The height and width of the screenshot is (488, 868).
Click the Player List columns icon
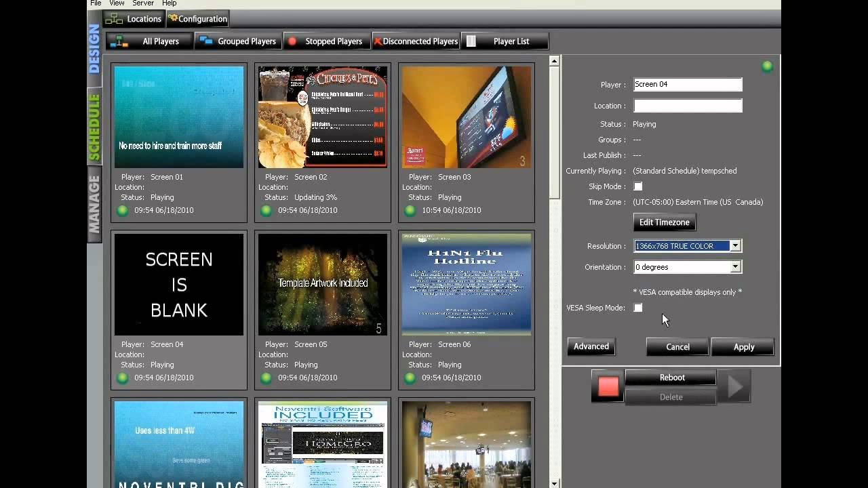tap(471, 41)
